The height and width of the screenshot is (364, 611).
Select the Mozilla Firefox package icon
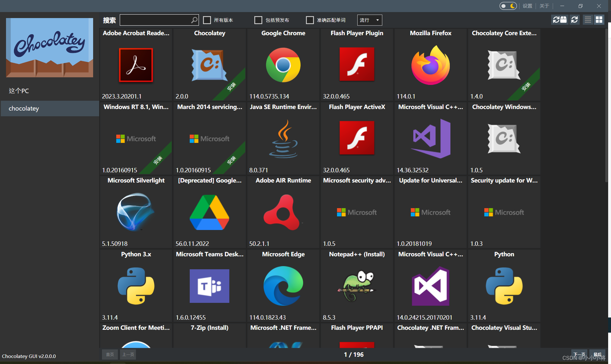coord(430,65)
